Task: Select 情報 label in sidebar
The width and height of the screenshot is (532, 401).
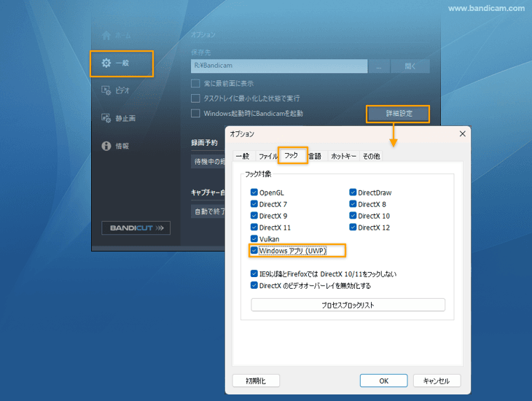Action: tap(122, 146)
